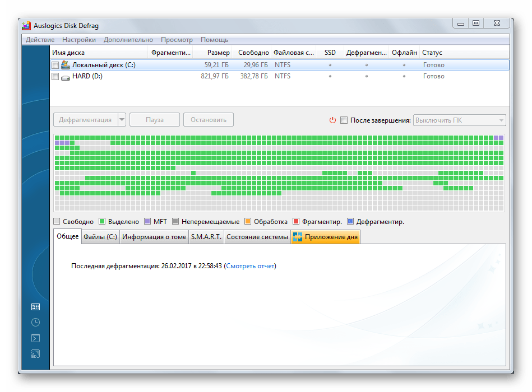
Task: Switch to the Информация о томе tab
Action: pos(154,237)
